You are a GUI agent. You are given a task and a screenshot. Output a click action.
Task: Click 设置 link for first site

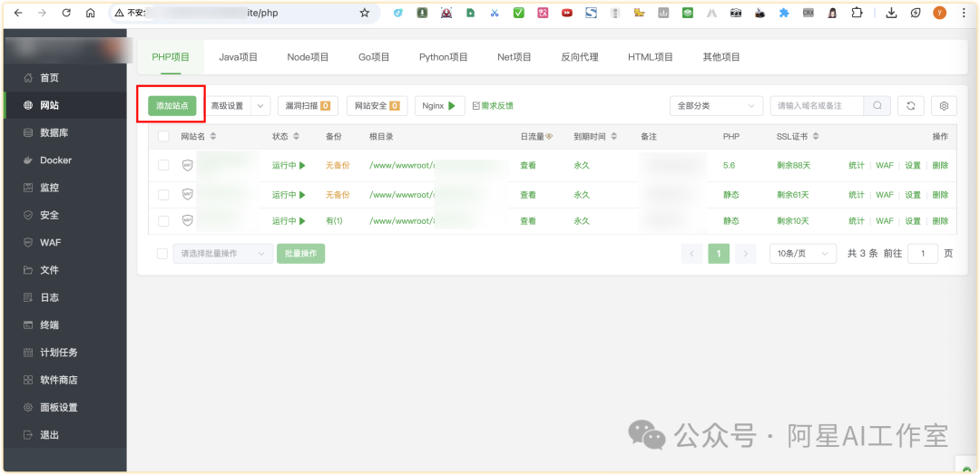coord(912,166)
